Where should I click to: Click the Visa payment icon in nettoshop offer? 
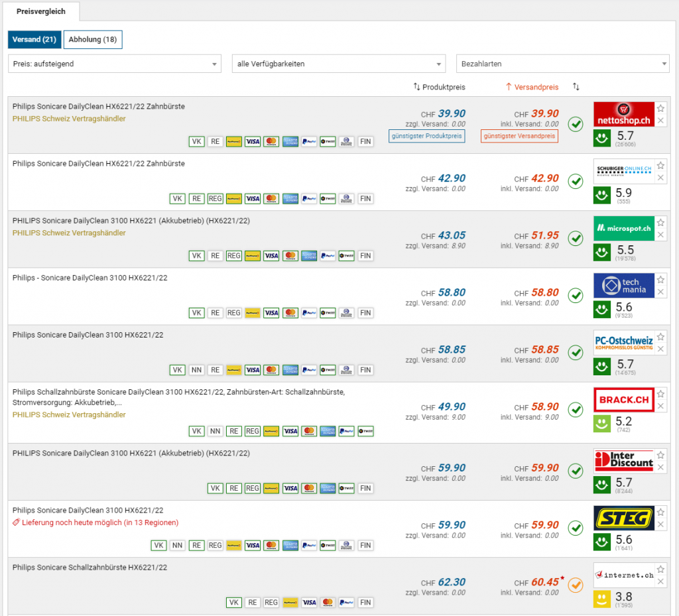252,141
